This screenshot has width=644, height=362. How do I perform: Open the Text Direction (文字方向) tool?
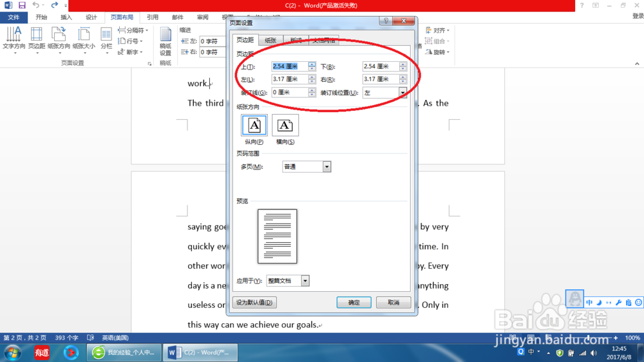pos(14,41)
